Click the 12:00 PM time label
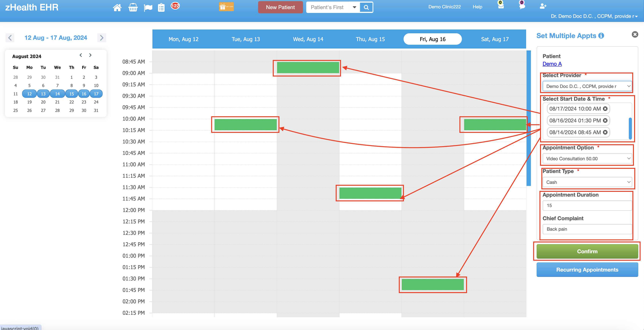The height and width of the screenshot is (330, 644). pyautogui.click(x=133, y=210)
